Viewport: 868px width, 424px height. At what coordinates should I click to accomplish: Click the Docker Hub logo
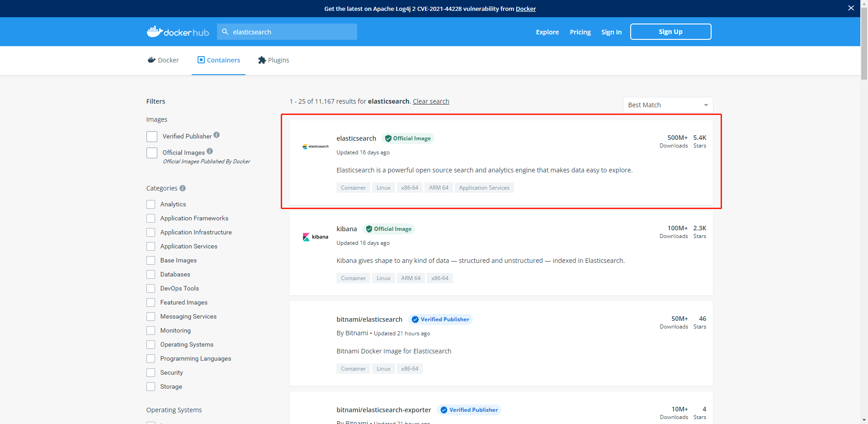pyautogui.click(x=178, y=31)
